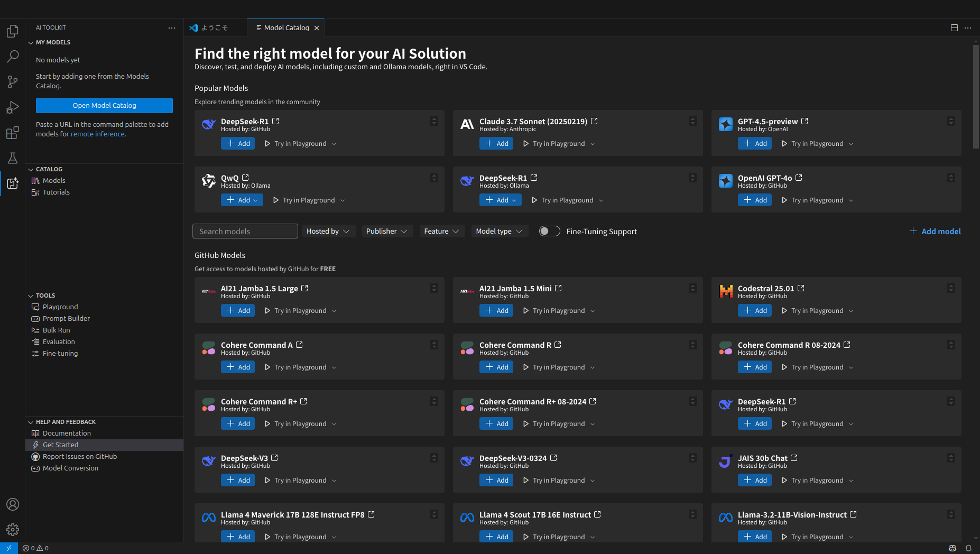Screen dimensions: 980x554
Task: Click the notifications bell in status bar
Action: pyautogui.click(x=968, y=548)
